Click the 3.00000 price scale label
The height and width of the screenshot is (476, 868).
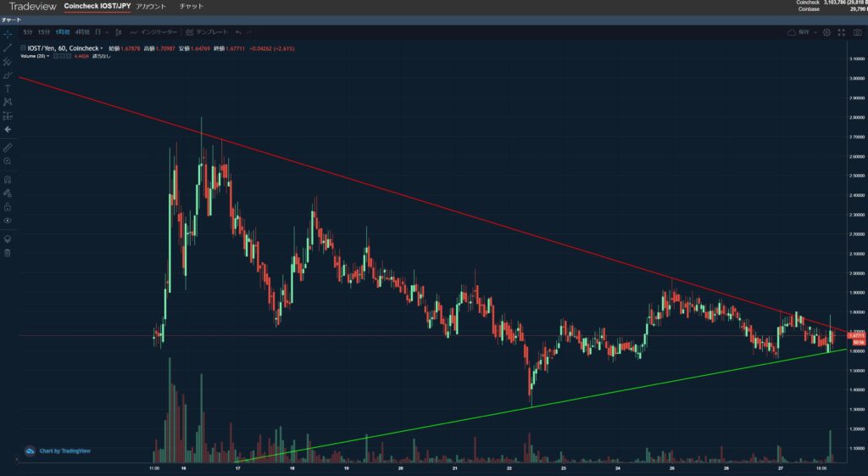pos(856,79)
